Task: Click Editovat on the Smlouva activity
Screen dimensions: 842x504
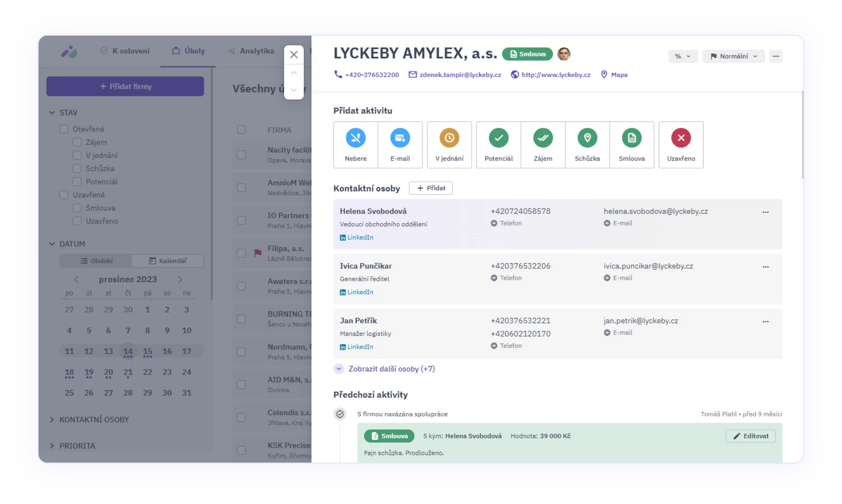Action: (750, 436)
